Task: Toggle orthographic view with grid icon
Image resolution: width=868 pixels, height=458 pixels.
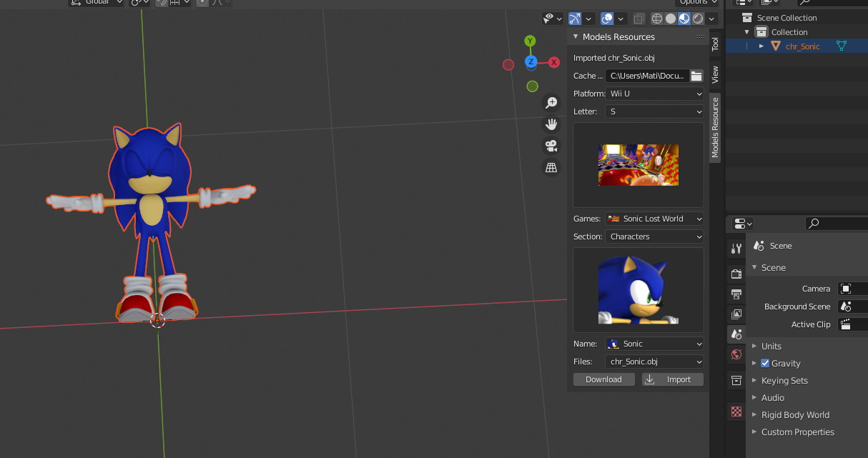Action: pyautogui.click(x=551, y=166)
